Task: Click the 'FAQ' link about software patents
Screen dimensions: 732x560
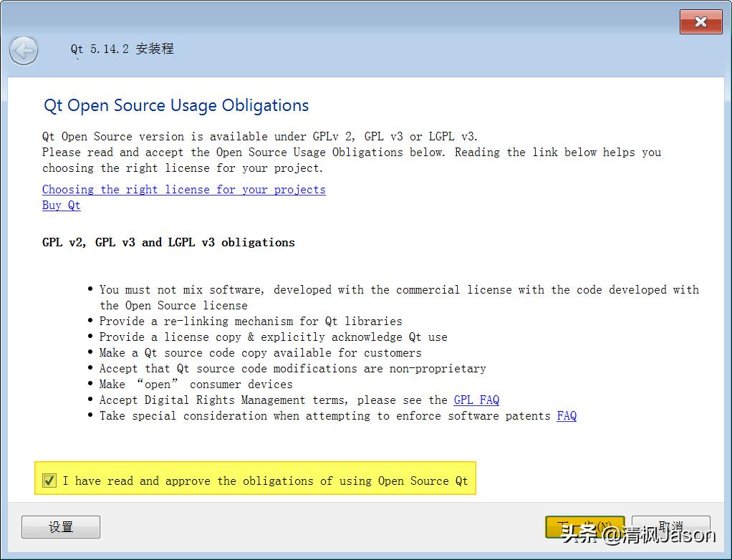Action: [567, 415]
